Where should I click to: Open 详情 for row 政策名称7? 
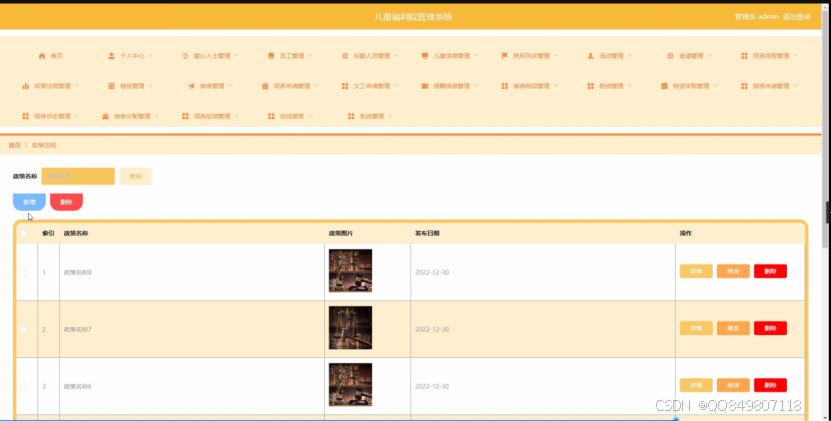pos(696,328)
